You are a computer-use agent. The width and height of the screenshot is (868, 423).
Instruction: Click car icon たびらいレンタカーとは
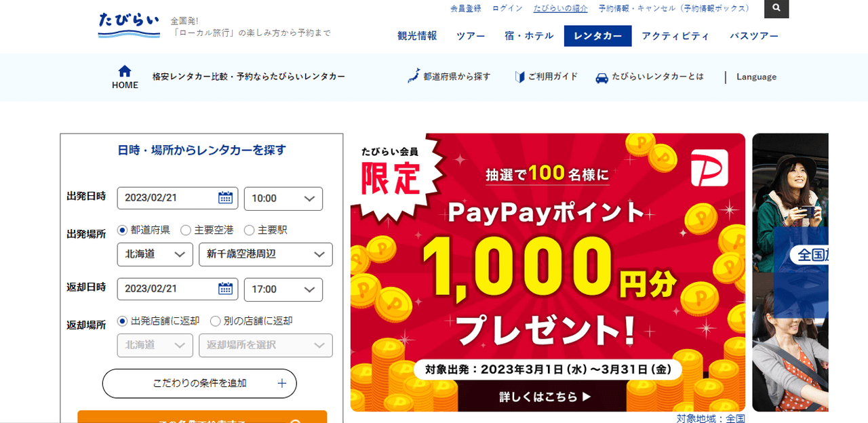click(x=601, y=77)
